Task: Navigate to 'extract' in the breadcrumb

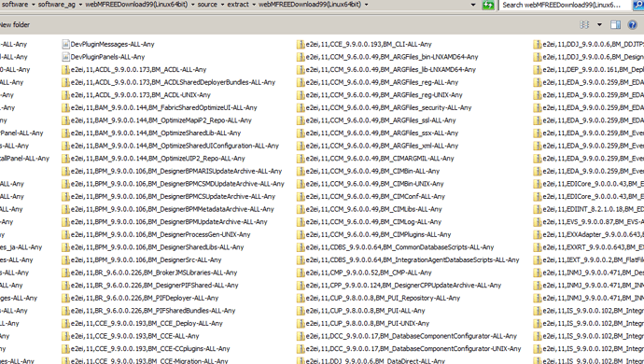Action: click(x=238, y=5)
